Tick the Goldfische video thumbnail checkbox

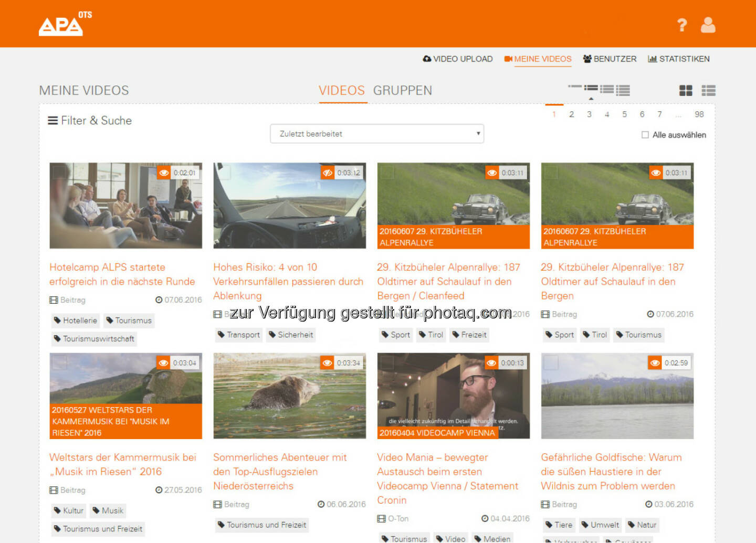551,363
